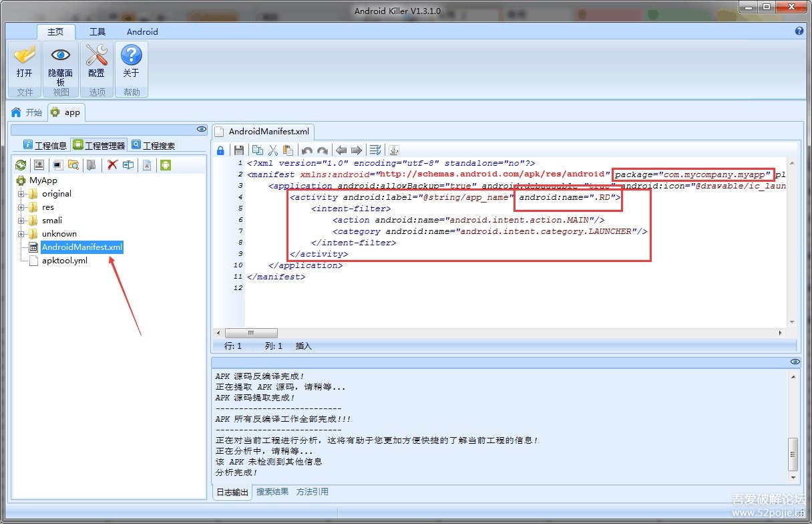Click the undo arrow in editor toolbar
812x524 pixels.
307,150
